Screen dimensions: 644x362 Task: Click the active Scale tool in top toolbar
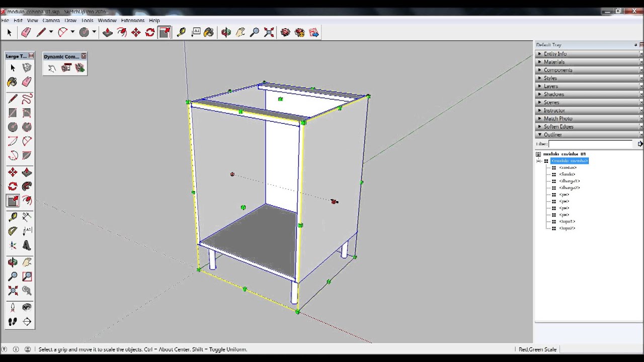[x=164, y=32]
